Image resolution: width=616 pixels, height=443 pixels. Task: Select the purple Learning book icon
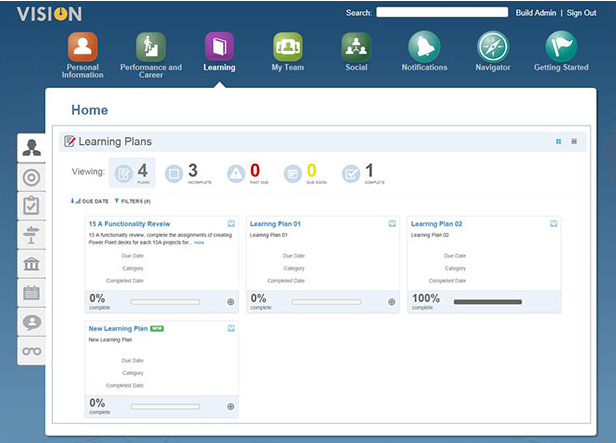219,46
